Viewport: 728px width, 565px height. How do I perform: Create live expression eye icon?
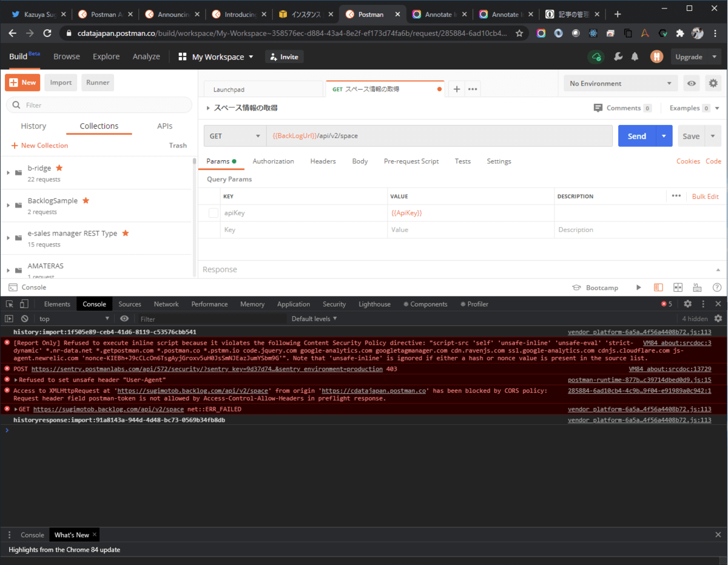click(124, 319)
